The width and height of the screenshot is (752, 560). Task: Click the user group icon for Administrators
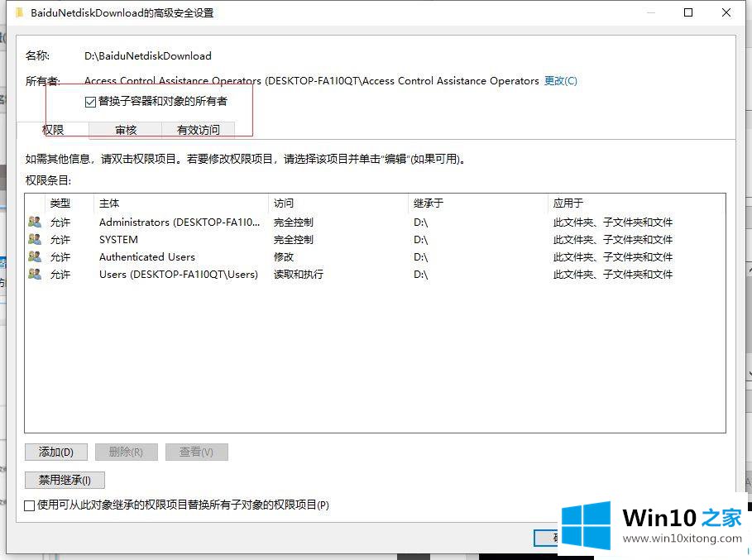click(35, 222)
